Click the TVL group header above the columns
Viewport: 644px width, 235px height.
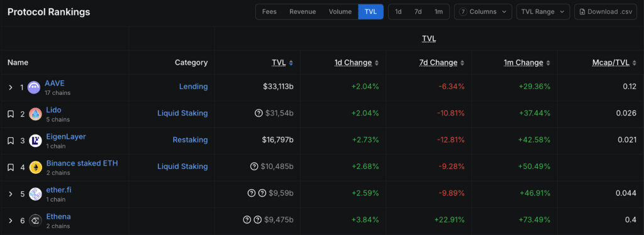429,38
